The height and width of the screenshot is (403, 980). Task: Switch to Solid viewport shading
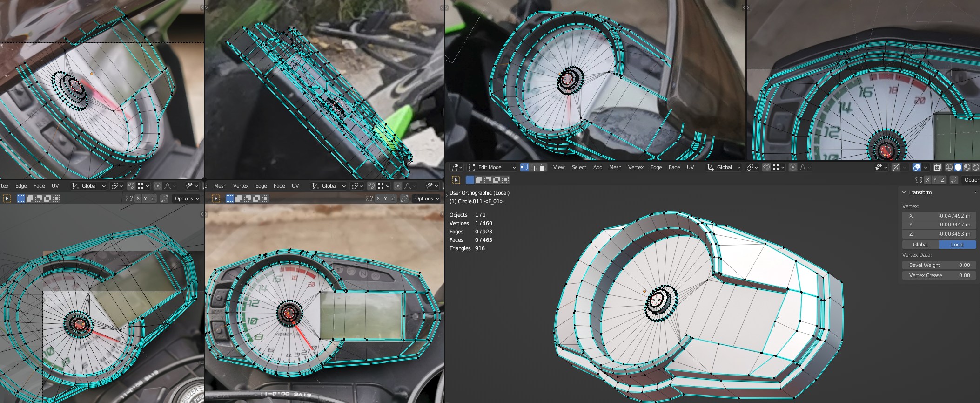958,167
